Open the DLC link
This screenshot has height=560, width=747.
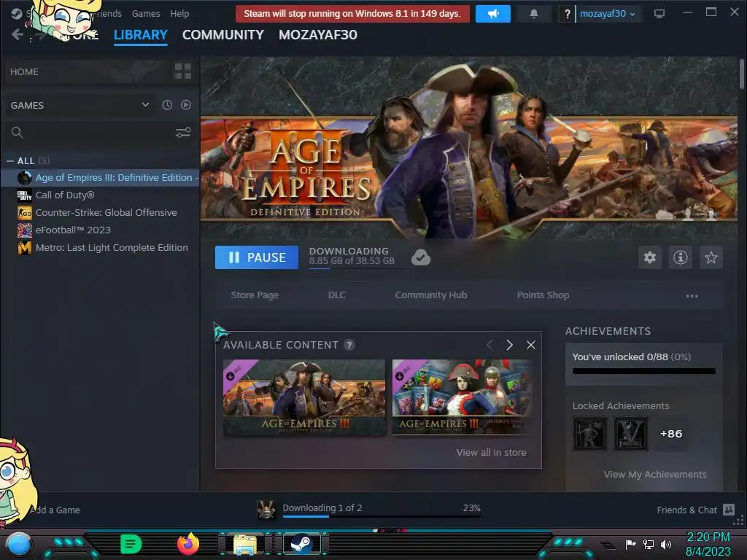tap(337, 295)
